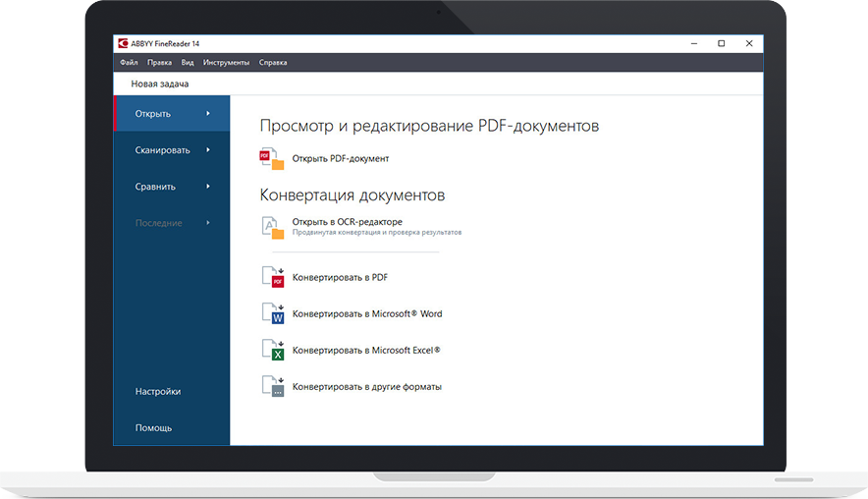Click the Продвинутая конвертация и проверка результатов subtitle

pyautogui.click(x=377, y=233)
